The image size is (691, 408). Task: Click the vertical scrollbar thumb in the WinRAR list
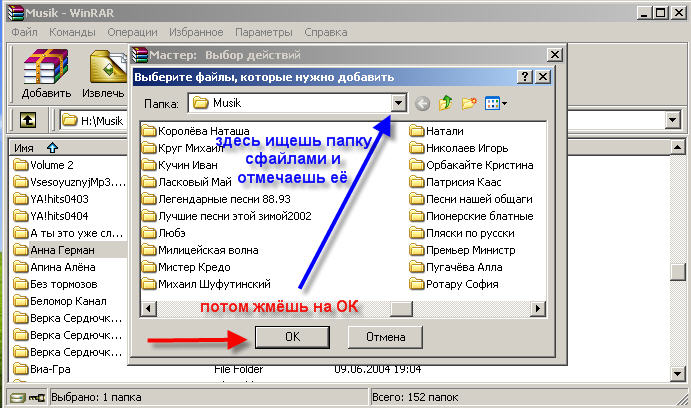(678, 271)
